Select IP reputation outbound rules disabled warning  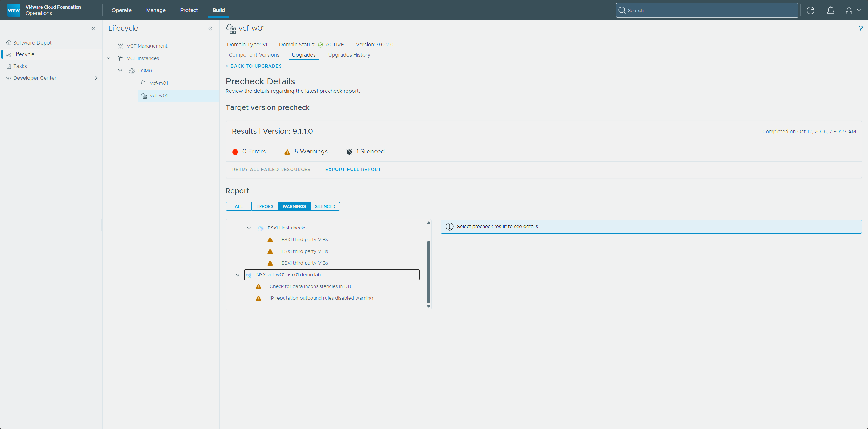pyautogui.click(x=321, y=298)
